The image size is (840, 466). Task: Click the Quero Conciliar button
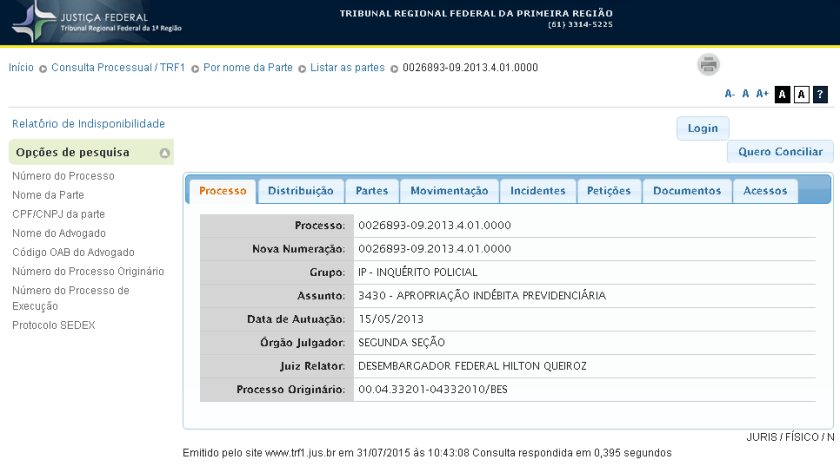pyautogui.click(x=781, y=152)
